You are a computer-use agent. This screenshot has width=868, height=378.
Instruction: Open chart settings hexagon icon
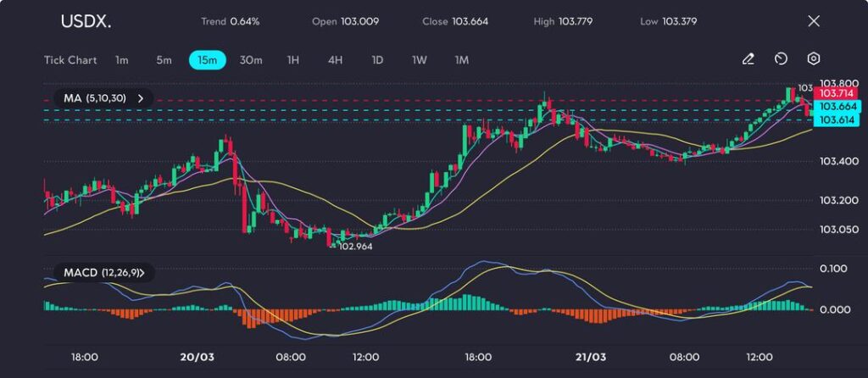(x=813, y=59)
